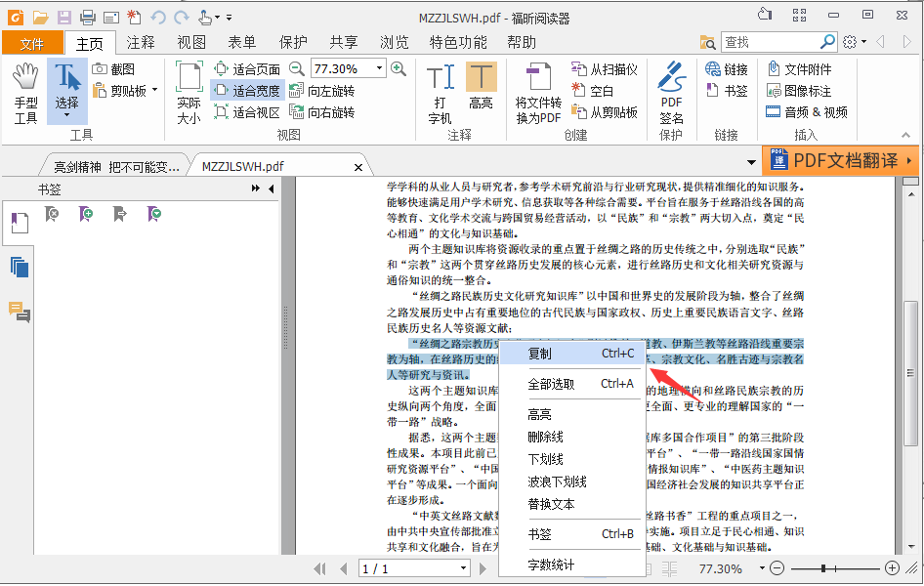The height and width of the screenshot is (586, 924).
Task: Toggle the comments panel in left sidebar
Action: [19, 312]
